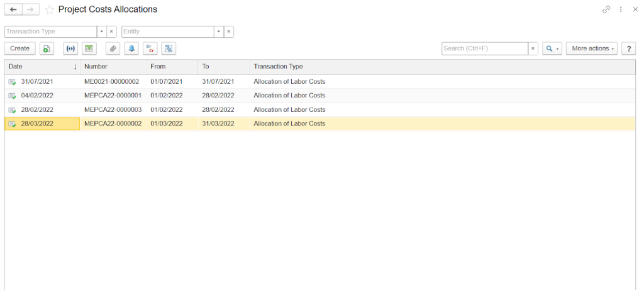Screen dimensions: 644x290
Task: Click posted document icon in MEPCA22-0000003 row
Action: (13, 110)
